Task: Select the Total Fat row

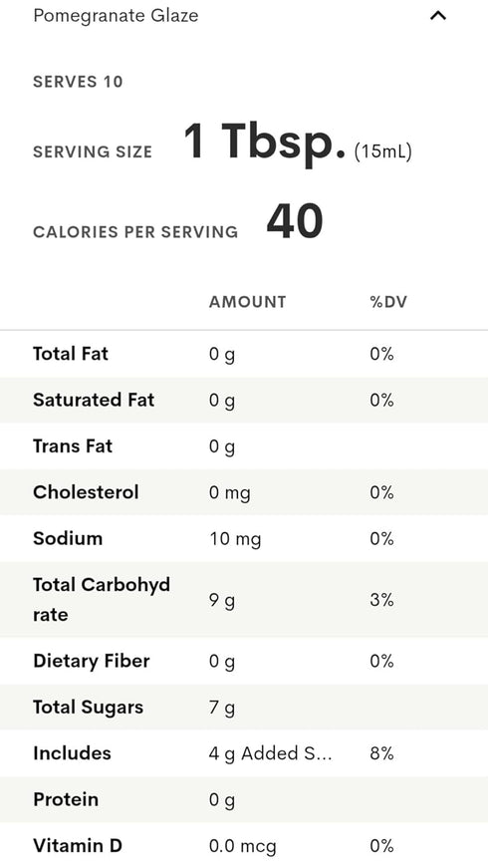Action: pyautogui.click(x=244, y=354)
